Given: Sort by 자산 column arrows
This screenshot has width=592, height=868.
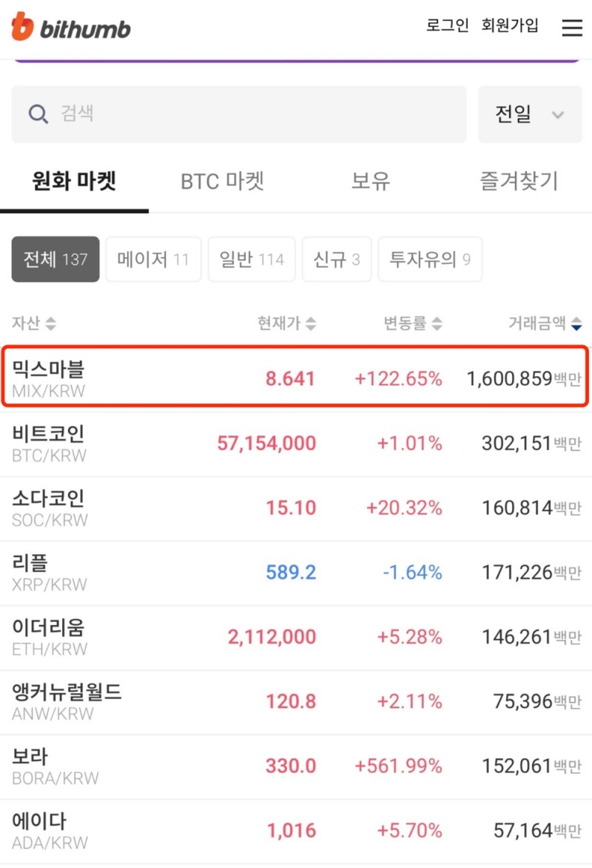Looking at the screenshot, I should click(x=50, y=324).
